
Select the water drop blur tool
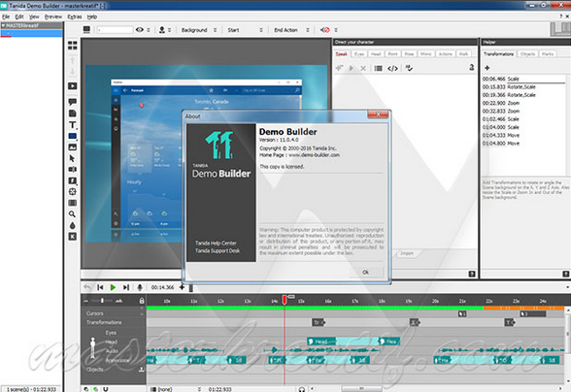(73, 226)
